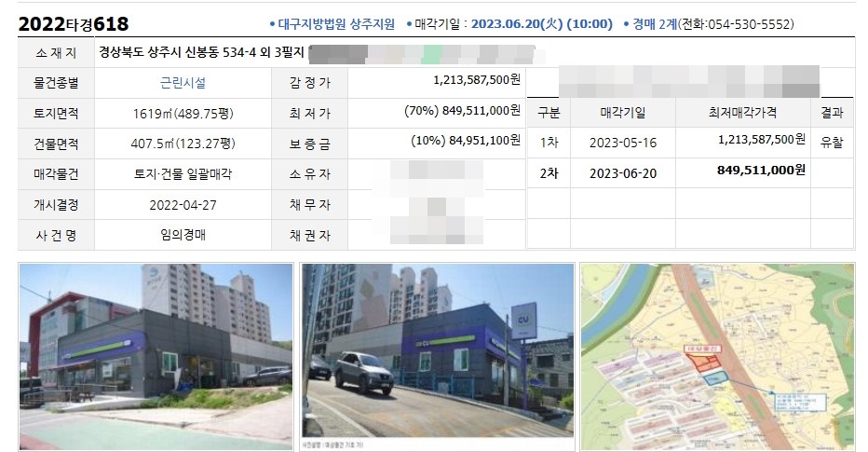The image size is (868, 452).
Task: Click the 1차 round cell
Action: (x=549, y=143)
